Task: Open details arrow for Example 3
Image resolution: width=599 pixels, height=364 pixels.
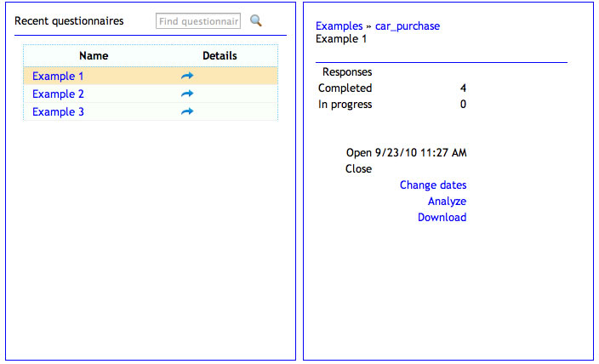Action: coord(187,111)
